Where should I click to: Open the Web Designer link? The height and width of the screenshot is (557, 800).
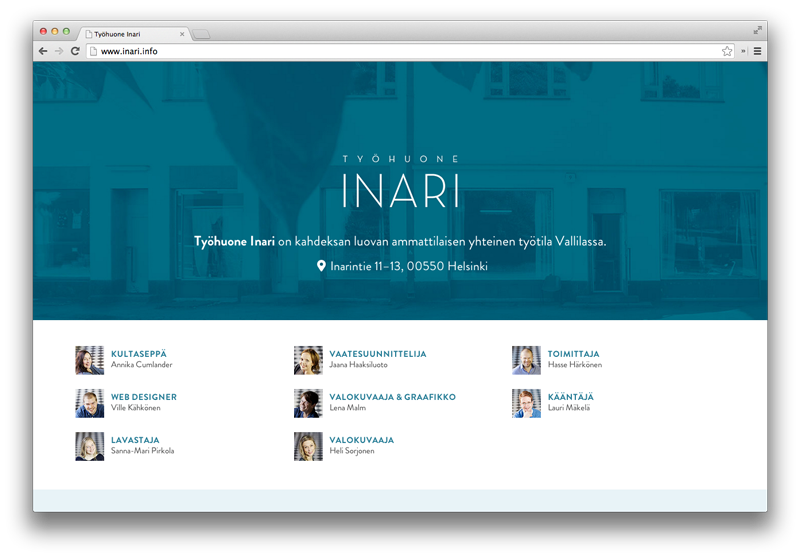pyautogui.click(x=143, y=397)
